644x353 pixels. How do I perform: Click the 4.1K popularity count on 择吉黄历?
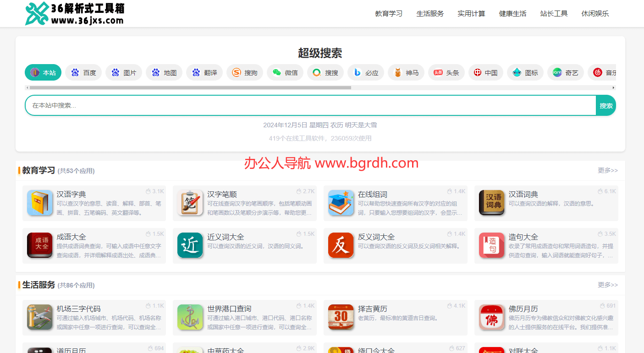[456, 306]
